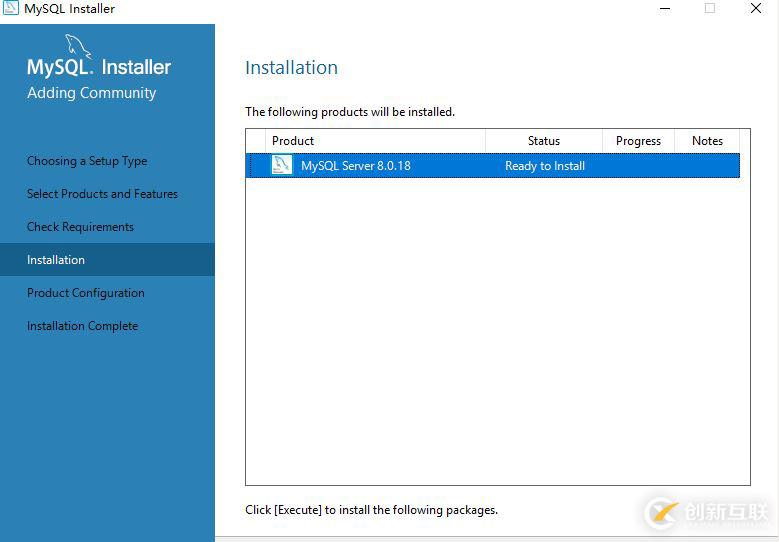779x542 pixels.
Task: Click 'The following products will be installed.' text
Action: (x=350, y=112)
